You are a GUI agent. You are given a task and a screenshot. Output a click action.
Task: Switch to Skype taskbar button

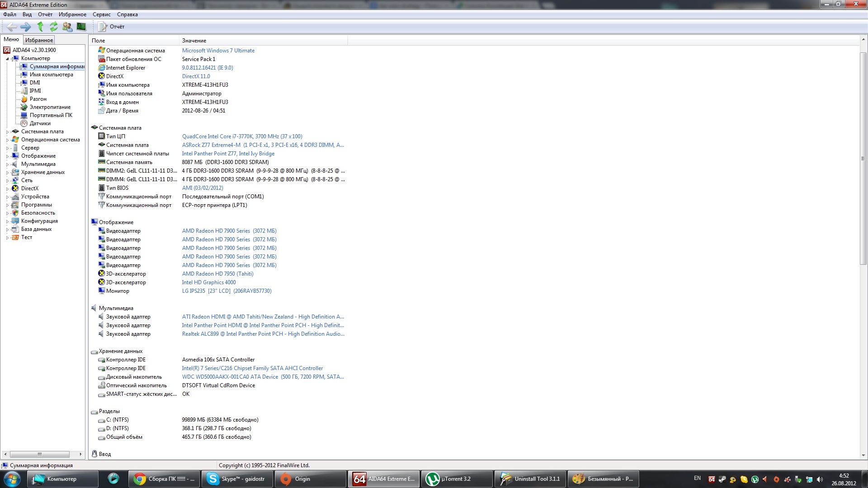[238, 479]
